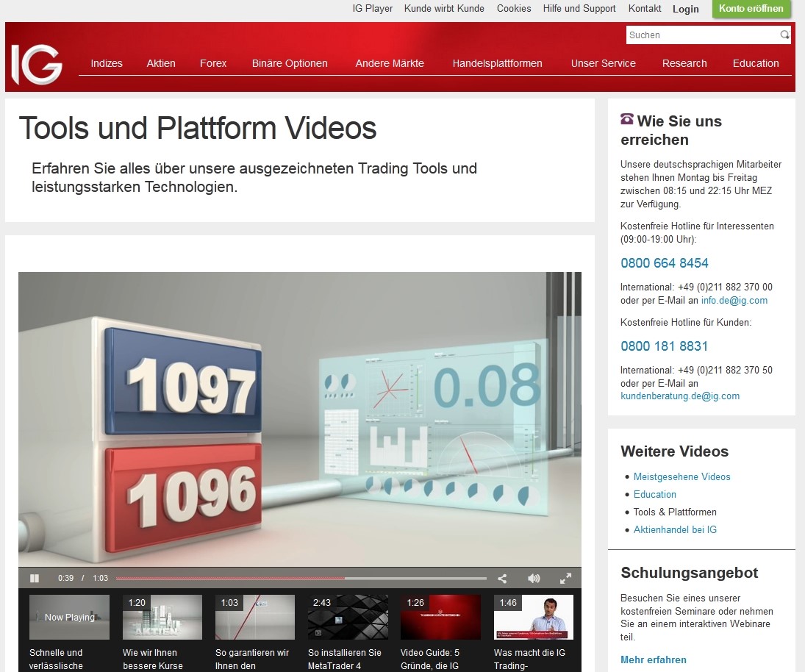Click the main video frame

(x=300, y=419)
